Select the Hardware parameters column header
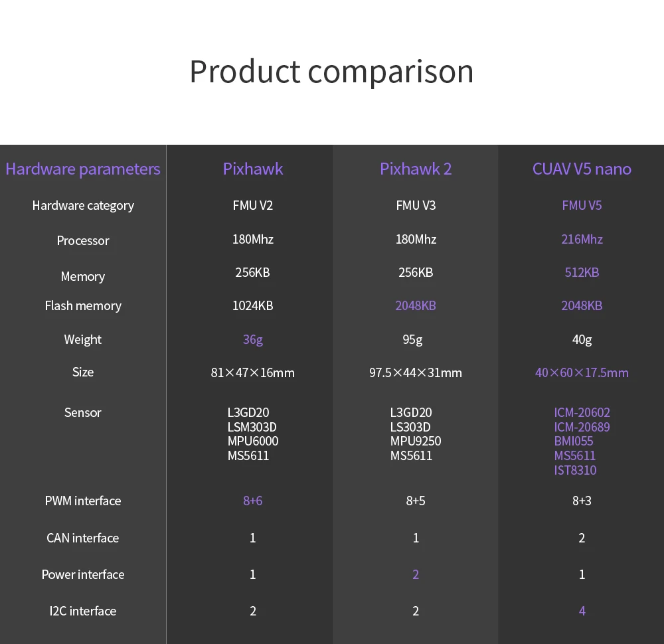The width and height of the screenshot is (664, 644). 83,169
